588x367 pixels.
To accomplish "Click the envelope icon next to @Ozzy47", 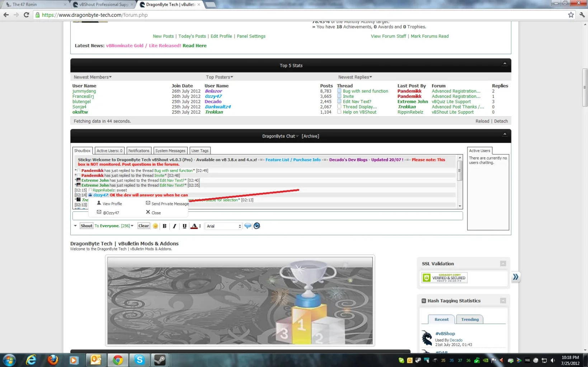I will click(99, 212).
